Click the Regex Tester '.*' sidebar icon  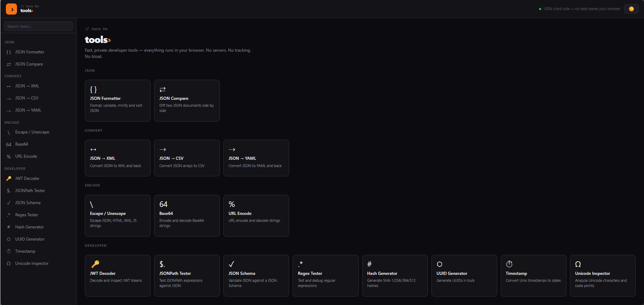[9, 215]
